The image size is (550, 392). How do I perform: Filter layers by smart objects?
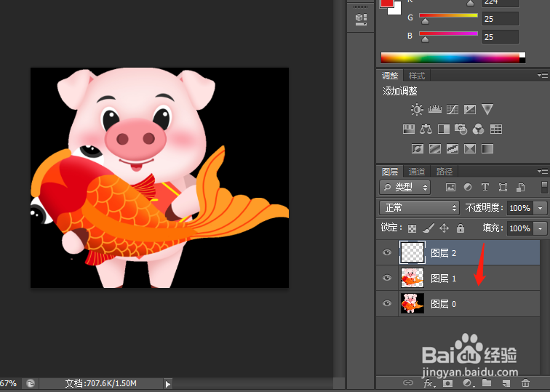(x=521, y=187)
